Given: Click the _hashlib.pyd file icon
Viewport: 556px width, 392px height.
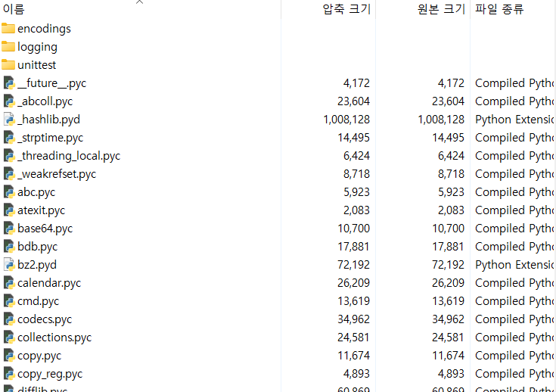Looking at the screenshot, I should (9, 120).
